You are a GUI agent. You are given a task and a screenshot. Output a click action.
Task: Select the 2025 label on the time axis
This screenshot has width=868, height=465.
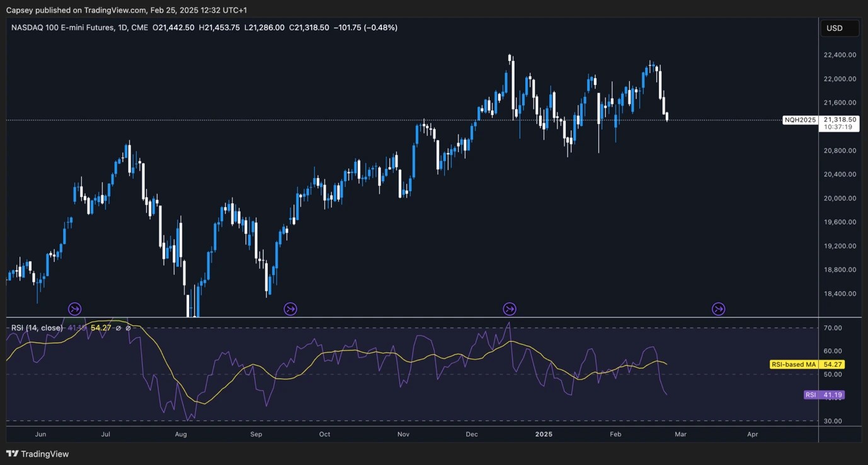click(x=544, y=434)
